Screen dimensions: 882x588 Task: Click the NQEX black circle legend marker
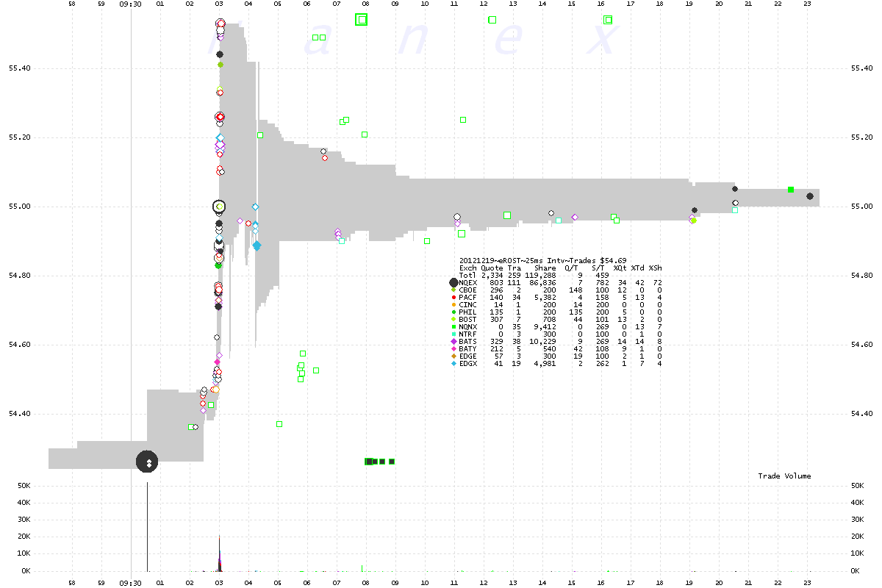pos(453,282)
